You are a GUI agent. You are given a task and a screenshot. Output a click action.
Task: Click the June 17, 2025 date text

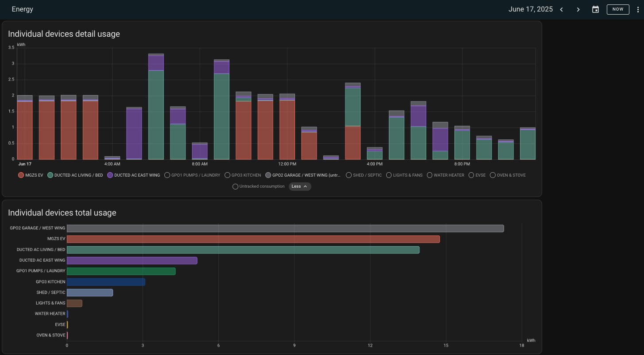(531, 9)
